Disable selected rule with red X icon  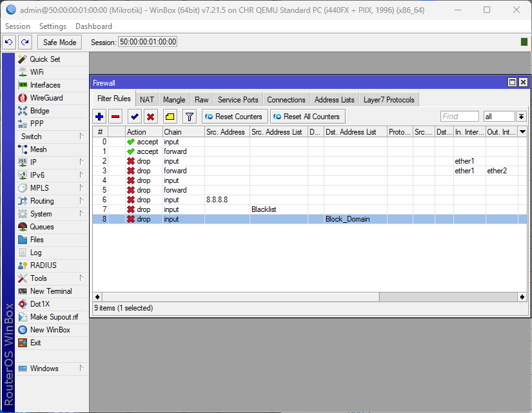151,117
